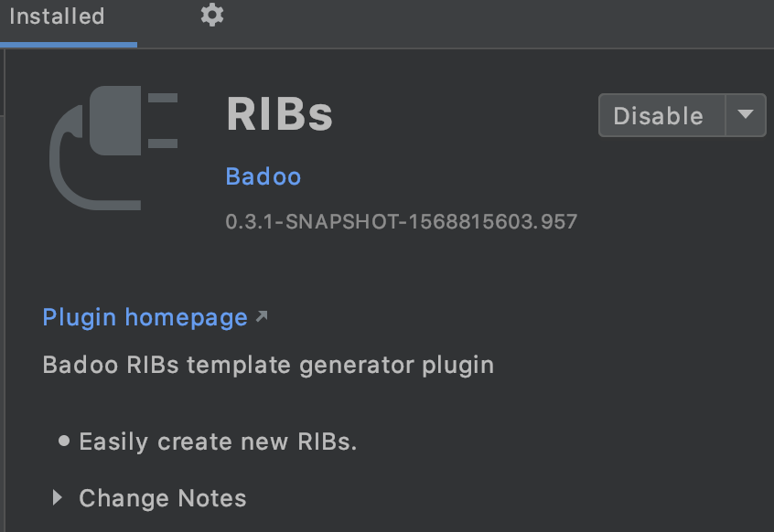Open the Plugin homepage link
774x532 pixels.
click(145, 316)
